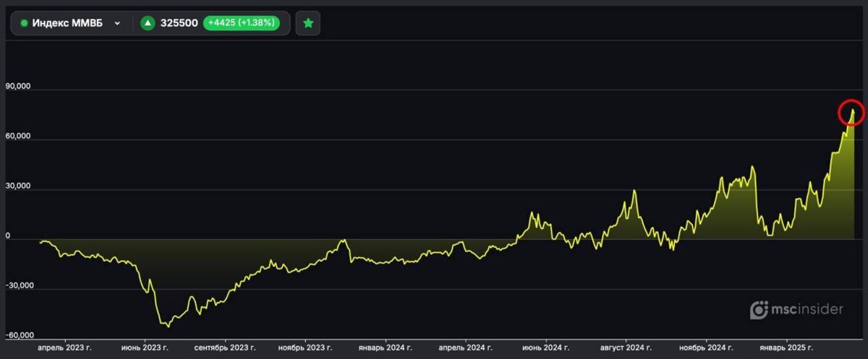The image size is (868, 359).
Task: Select the январь 2025 г. axis label
Action: 786,347
